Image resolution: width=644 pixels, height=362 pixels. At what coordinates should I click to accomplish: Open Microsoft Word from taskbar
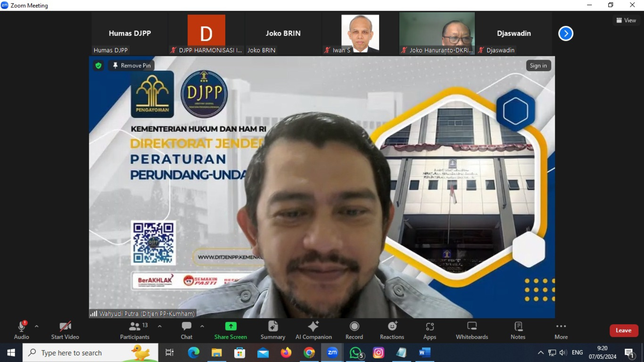(425, 353)
